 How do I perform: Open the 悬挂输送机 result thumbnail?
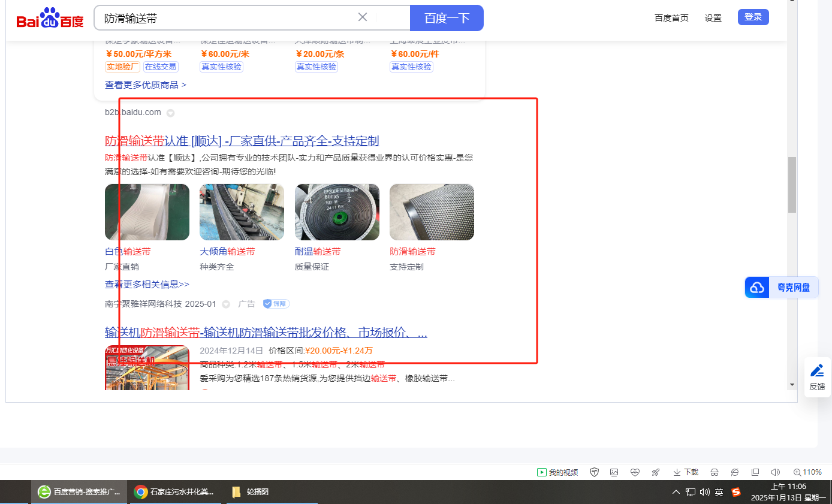[147, 368]
